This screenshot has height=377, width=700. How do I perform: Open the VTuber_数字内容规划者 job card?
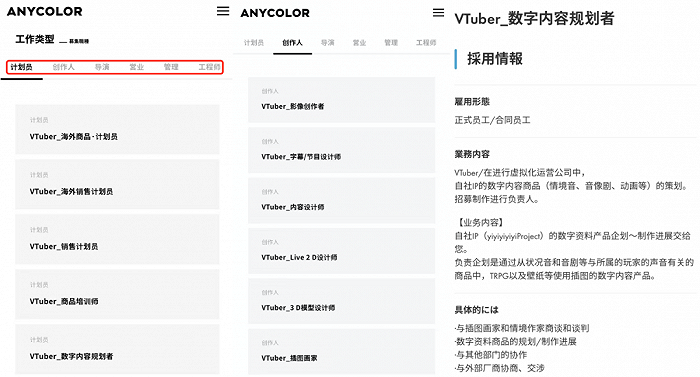click(x=117, y=349)
